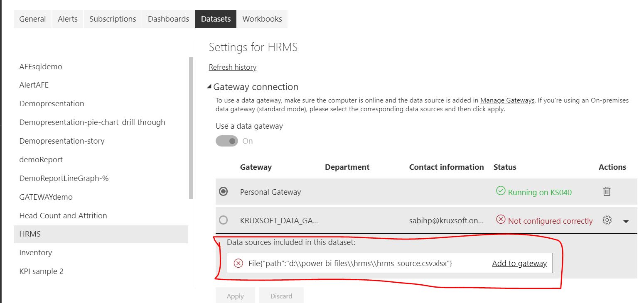This screenshot has width=644, height=303.
Task: Select the AFEsqldemo dataset
Action: pos(41,67)
